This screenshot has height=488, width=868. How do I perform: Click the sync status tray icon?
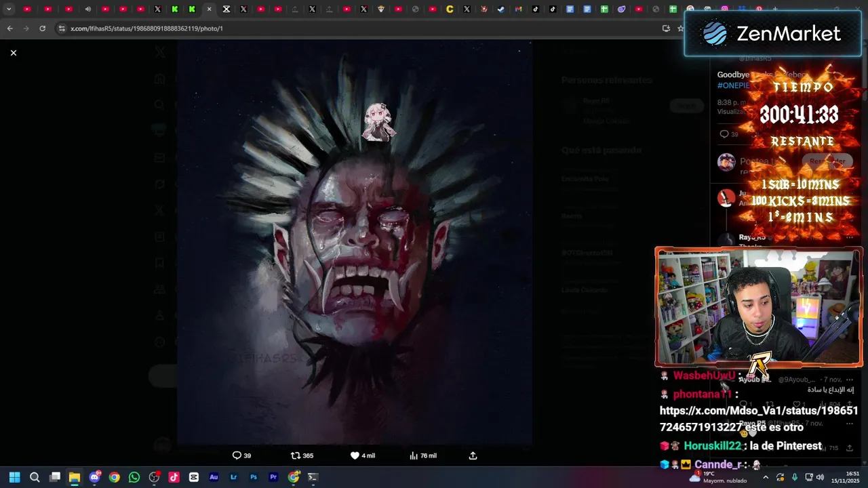point(781,477)
